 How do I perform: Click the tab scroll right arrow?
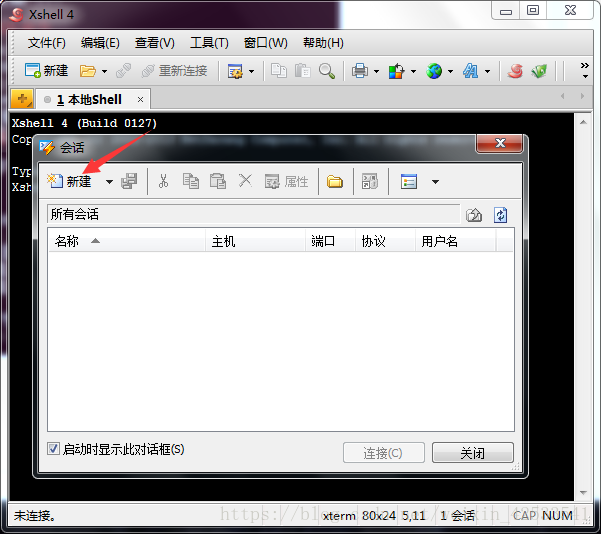582,96
